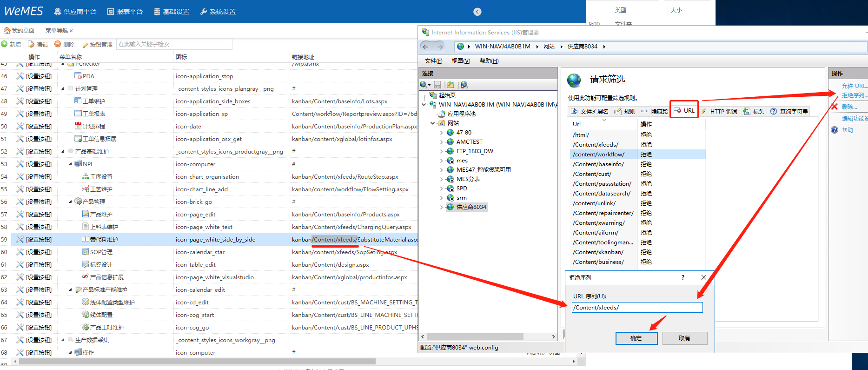Click 设置按钮 icon for 替代料维护 row
This screenshot has height=370, width=868.
coord(20,239)
